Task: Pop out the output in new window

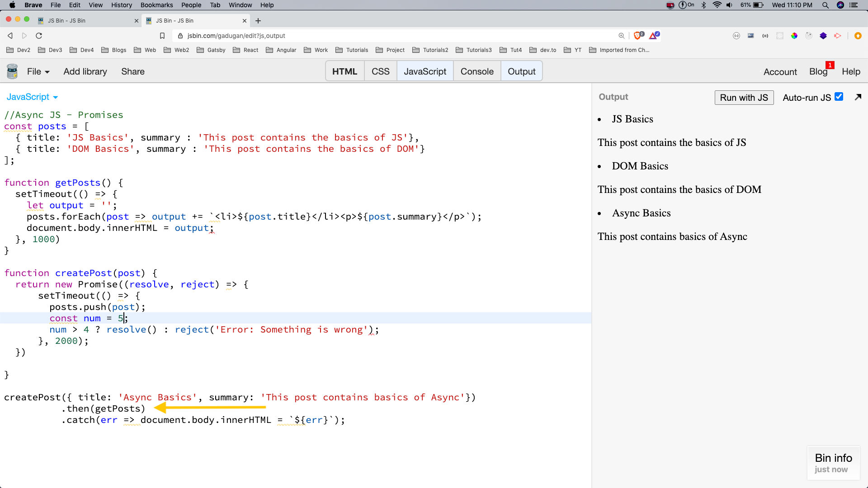Action: [x=858, y=97]
